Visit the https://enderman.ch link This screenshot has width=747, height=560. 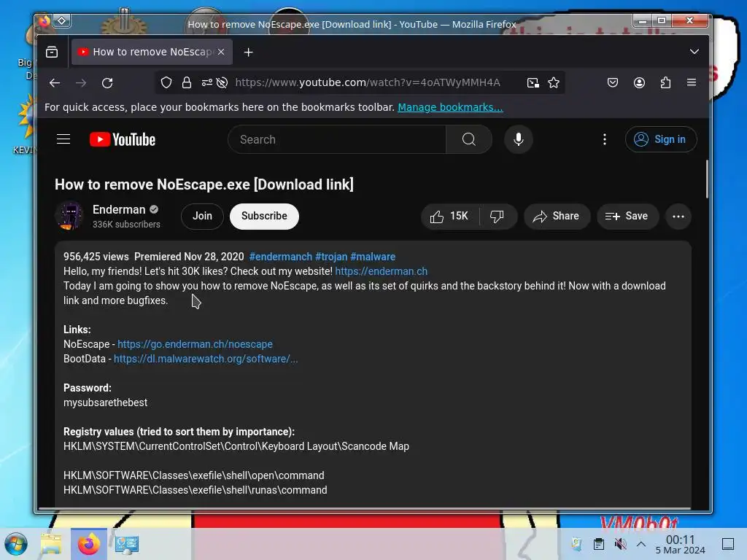click(381, 271)
